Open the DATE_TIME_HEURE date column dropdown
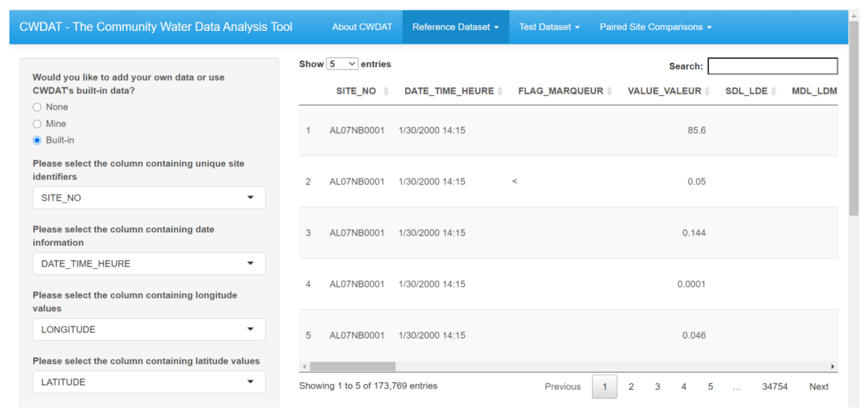868x418 pixels. point(149,264)
